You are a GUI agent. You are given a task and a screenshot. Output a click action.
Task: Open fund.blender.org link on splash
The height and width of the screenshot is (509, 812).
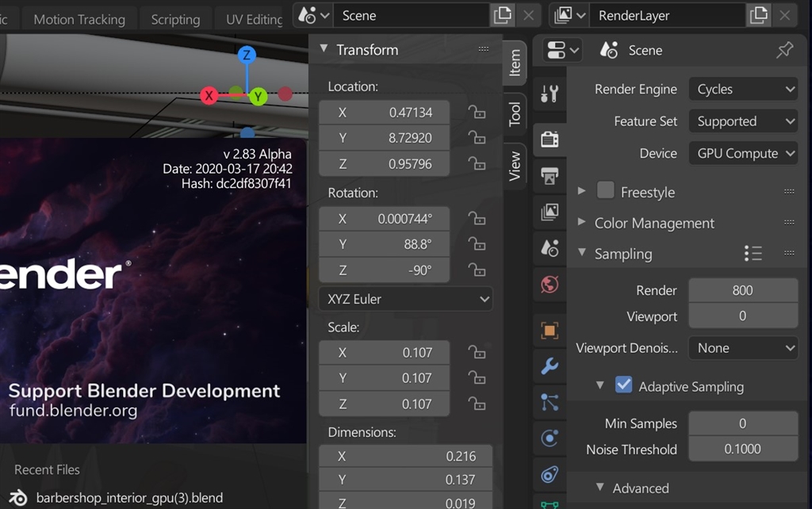pyautogui.click(x=73, y=411)
